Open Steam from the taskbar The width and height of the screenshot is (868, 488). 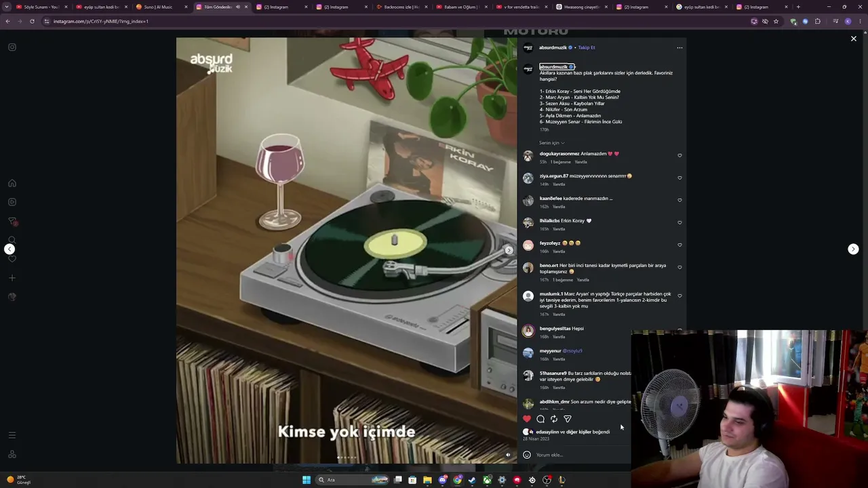(x=472, y=480)
